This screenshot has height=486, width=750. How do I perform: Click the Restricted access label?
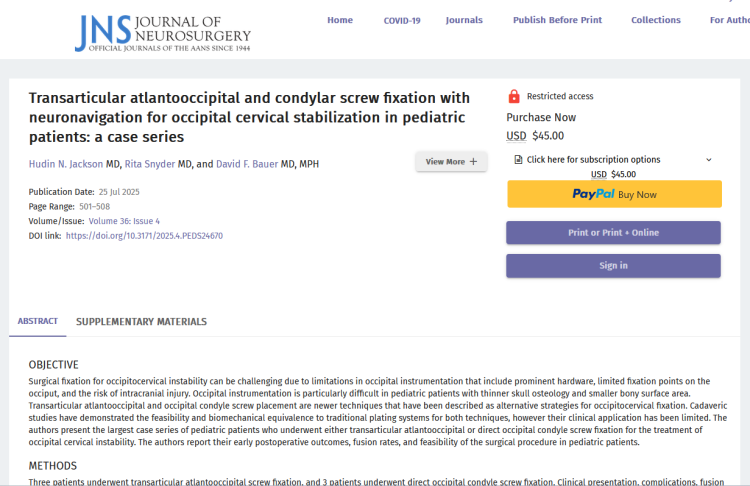[560, 96]
